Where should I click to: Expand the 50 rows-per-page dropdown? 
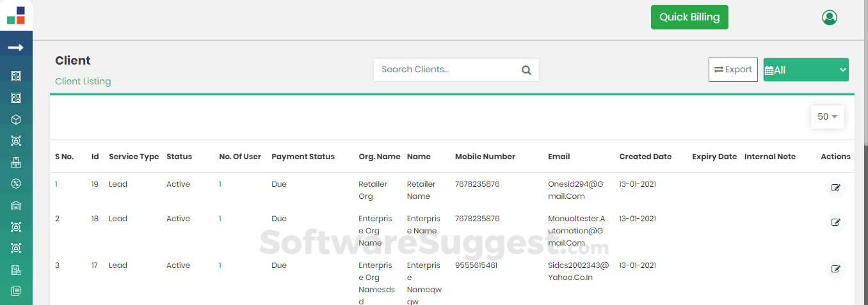[x=827, y=117]
